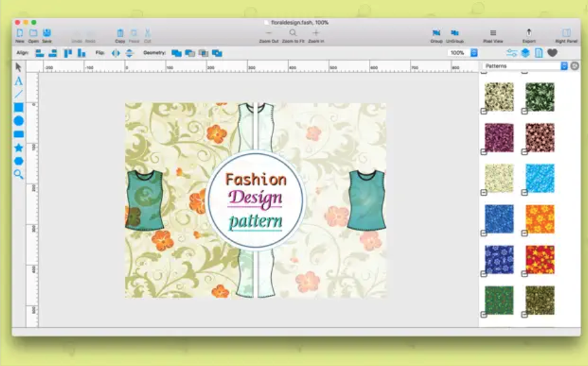Select the Line drawing tool
This screenshot has height=366, width=588.
point(18,94)
